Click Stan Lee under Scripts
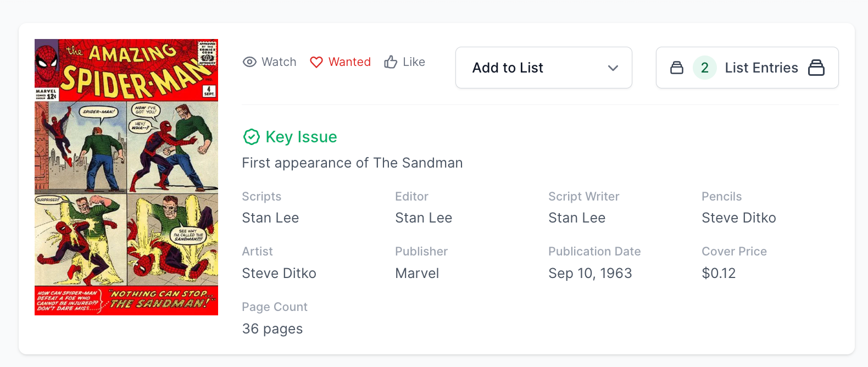 click(270, 218)
